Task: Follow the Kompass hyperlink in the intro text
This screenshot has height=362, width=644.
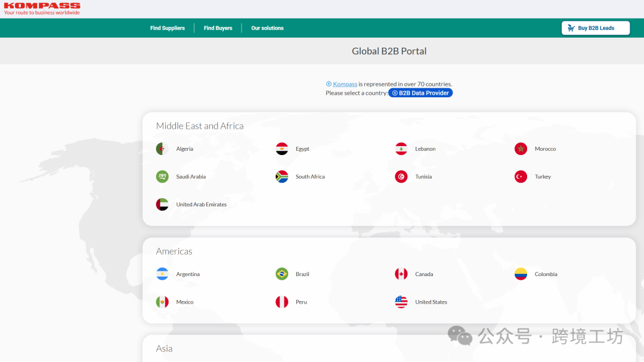Action: (x=345, y=84)
